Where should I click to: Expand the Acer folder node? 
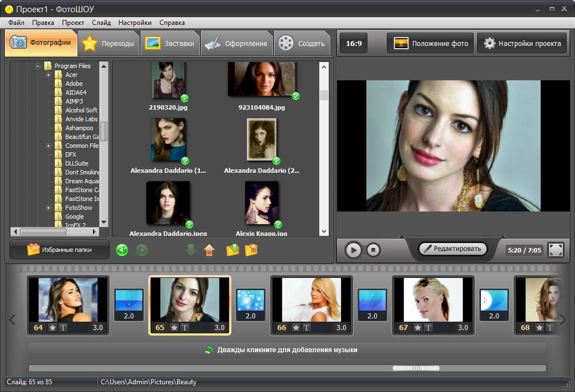(x=49, y=75)
